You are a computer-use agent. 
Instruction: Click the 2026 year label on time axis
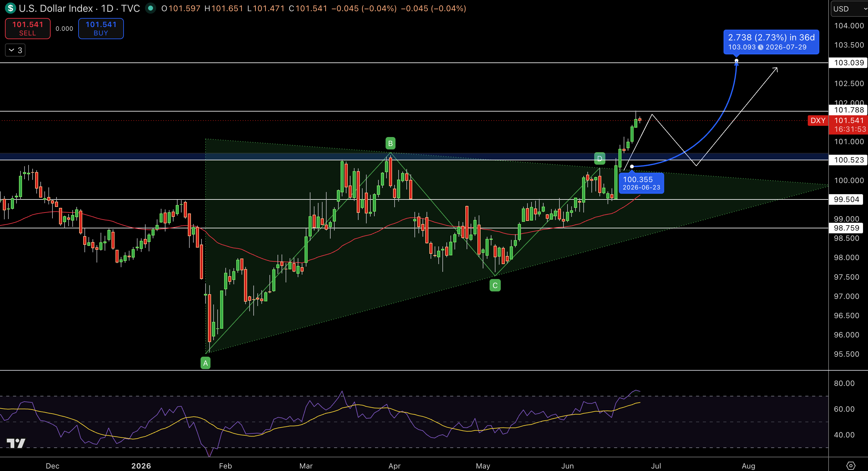[x=141, y=466]
